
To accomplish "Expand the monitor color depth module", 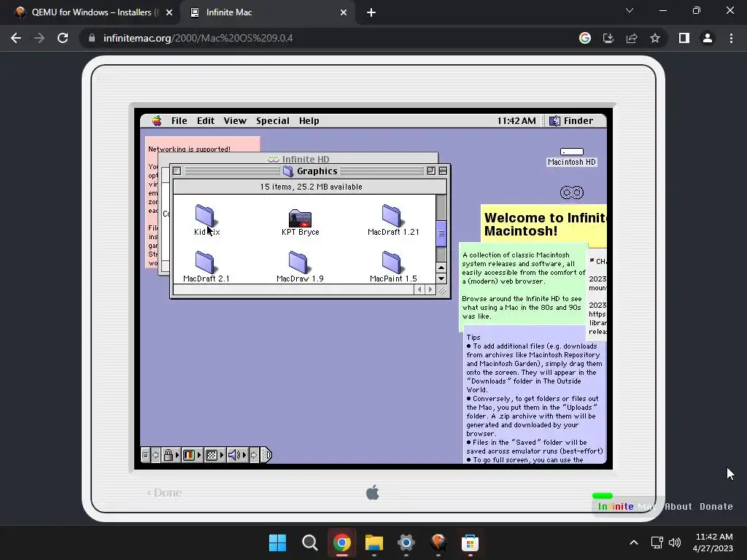I will click(193, 455).
